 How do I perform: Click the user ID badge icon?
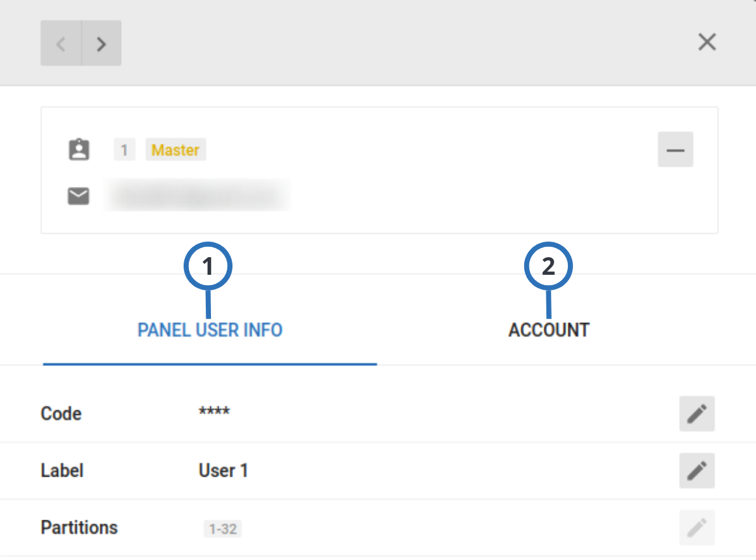(x=79, y=150)
